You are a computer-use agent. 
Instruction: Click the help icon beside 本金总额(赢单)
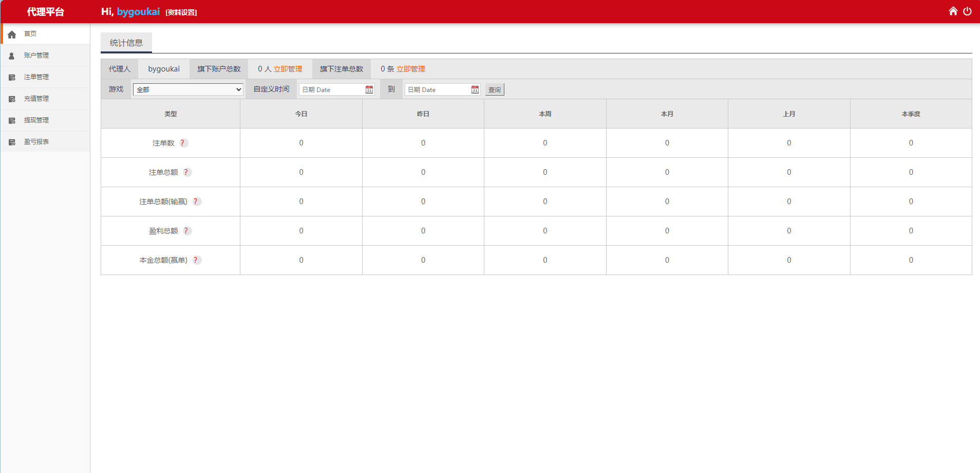pyautogui.click(x=196, y=260)
